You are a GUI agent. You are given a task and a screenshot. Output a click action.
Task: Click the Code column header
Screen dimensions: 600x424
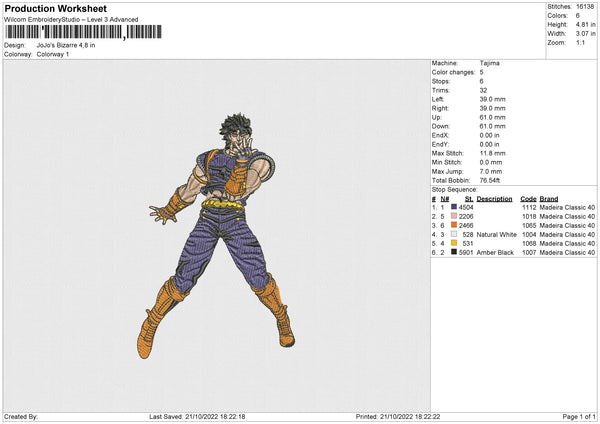529,198
